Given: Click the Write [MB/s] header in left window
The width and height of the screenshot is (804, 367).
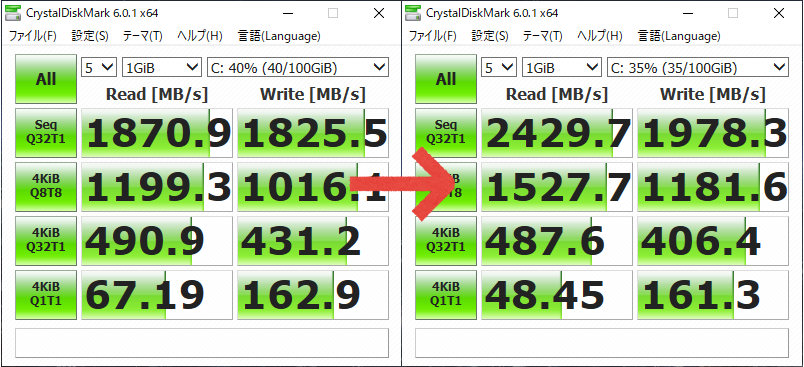Looking at the screenshot, I should (313, 94).
